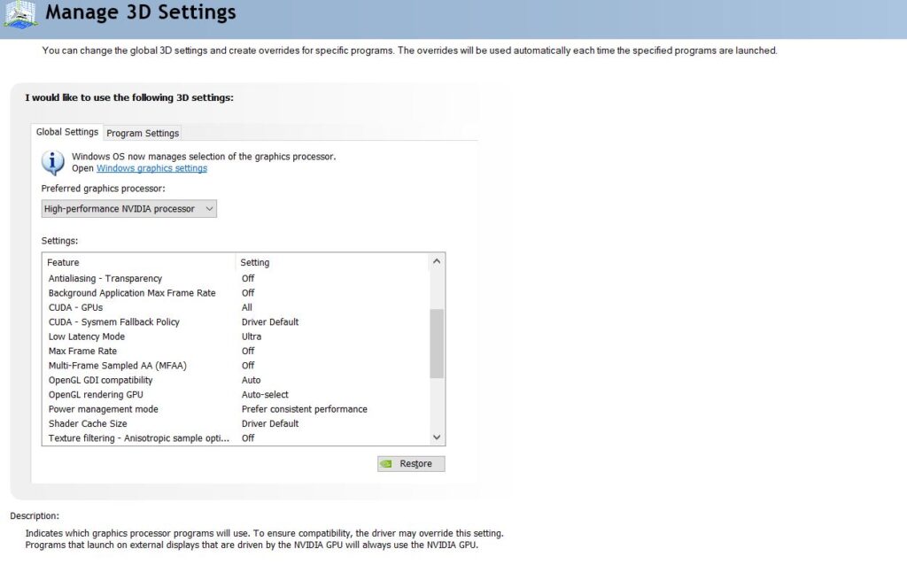This screenshot has height=588, width=907.
Task: Click the Ultra value for Low Latency Mode
Action: 252,337
